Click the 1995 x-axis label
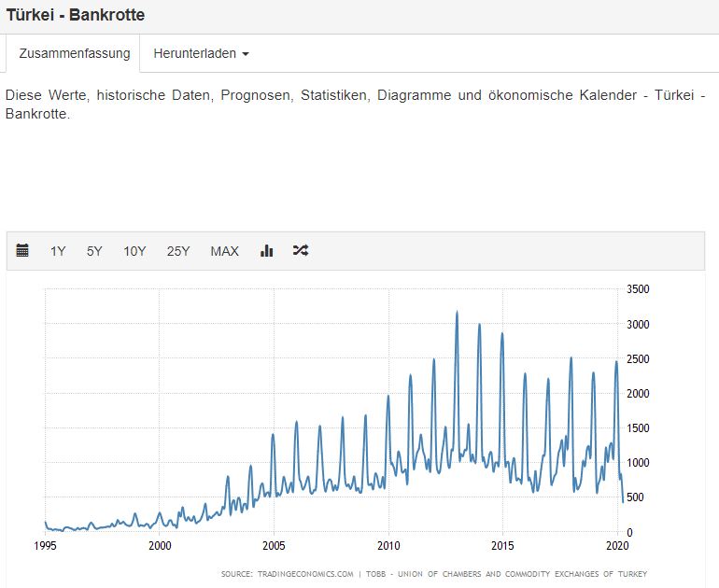 click(x=45, y=546)
